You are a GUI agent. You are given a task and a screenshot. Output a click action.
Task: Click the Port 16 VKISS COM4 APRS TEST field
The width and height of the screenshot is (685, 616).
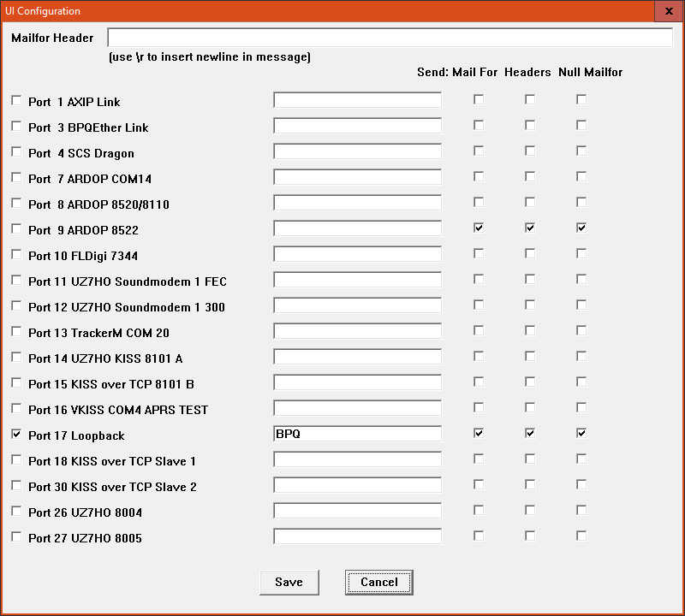click(357, 408)
